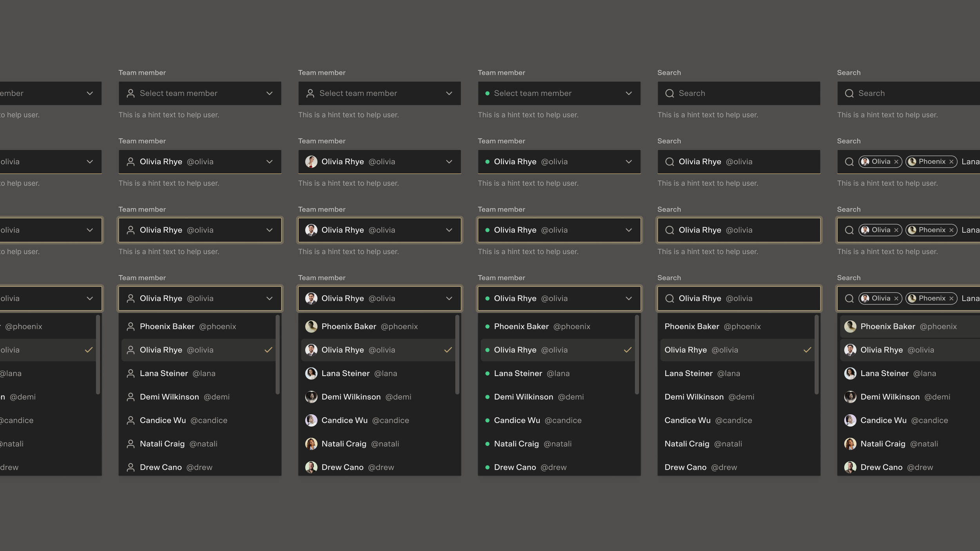Screen dimensions: 980x551
Task: Collapse open dropdown showing Olivia's avatar via chevron
Action: click(449, 299)
